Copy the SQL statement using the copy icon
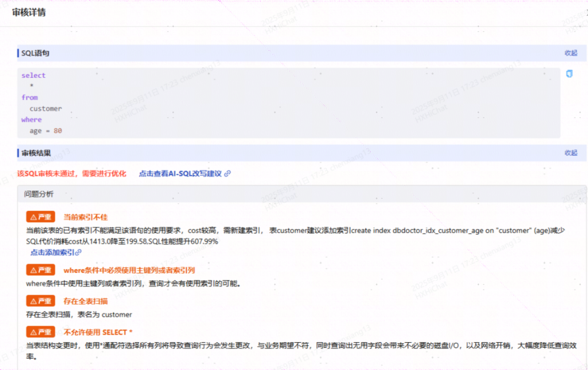Viewport: 588px width, 370px height. click(569, 74)
